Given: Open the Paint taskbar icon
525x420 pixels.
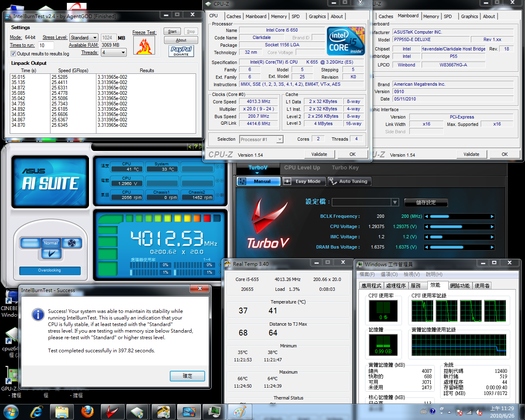Looking at the screenshot, I should coord(239,412).
